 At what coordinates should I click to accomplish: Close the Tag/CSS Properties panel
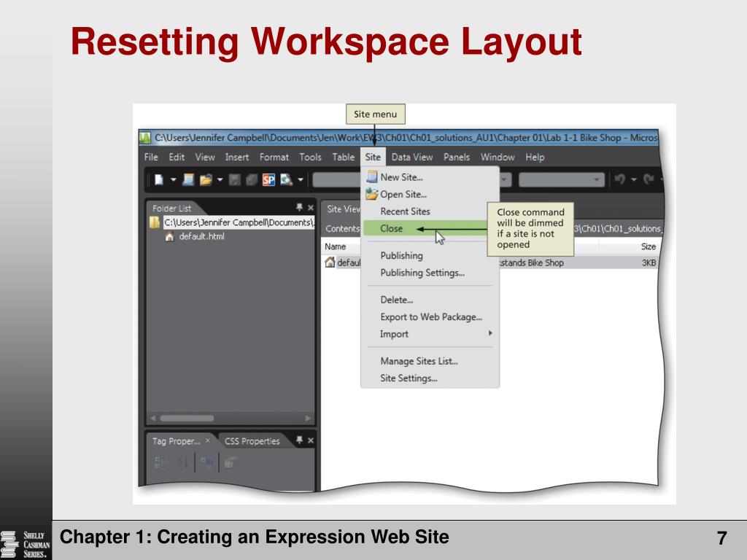311,440
